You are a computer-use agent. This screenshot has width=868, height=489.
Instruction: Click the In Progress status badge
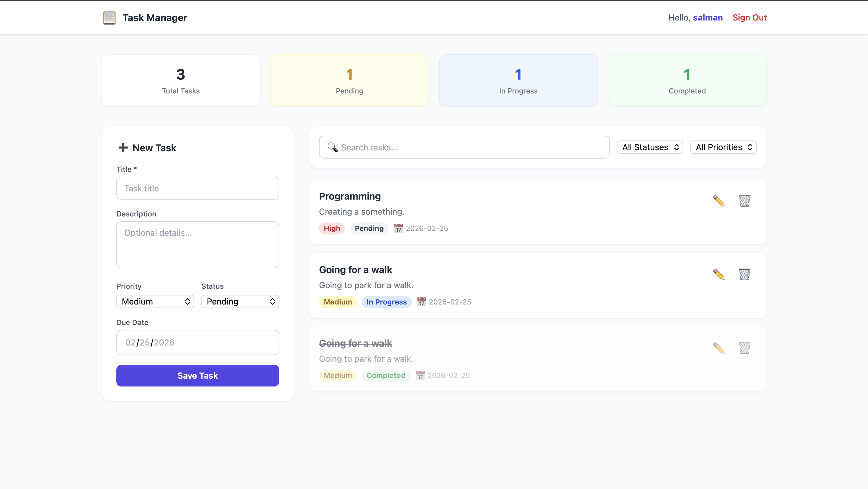[x=387, y=301]
